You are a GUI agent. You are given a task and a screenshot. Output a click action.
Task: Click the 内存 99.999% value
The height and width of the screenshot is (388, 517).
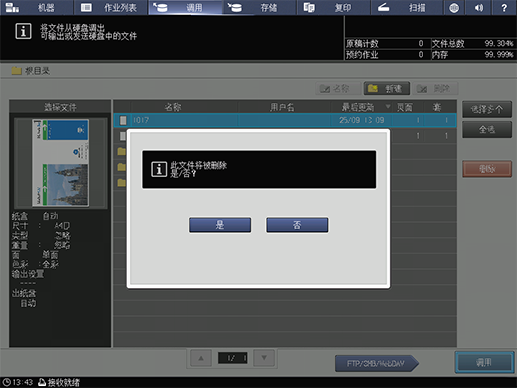(x=499, y=54)
